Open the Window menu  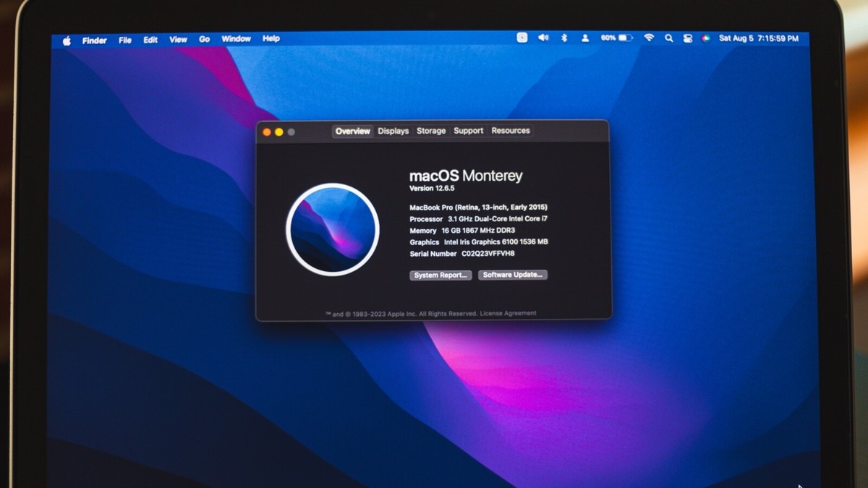tap(236, 39)
